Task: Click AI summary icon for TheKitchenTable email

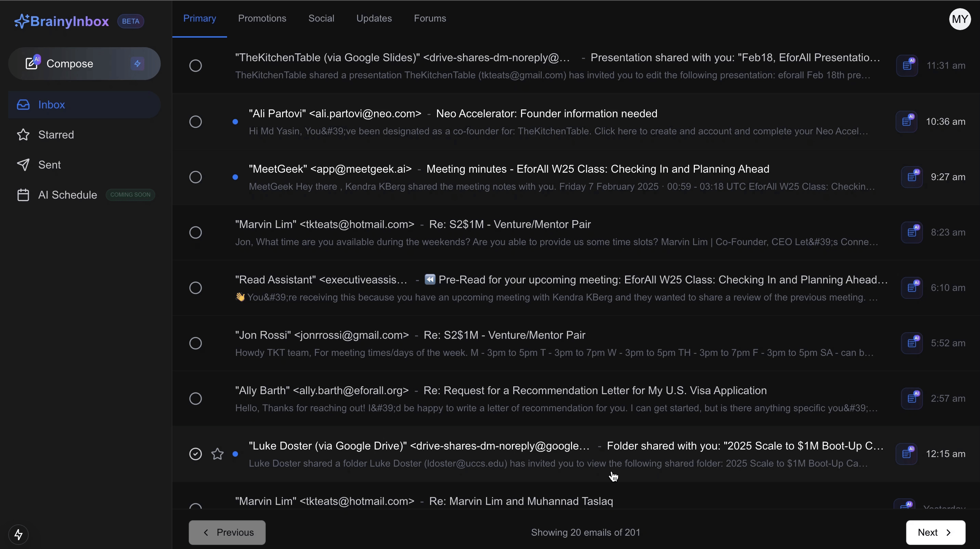Action: click(907, 65)
